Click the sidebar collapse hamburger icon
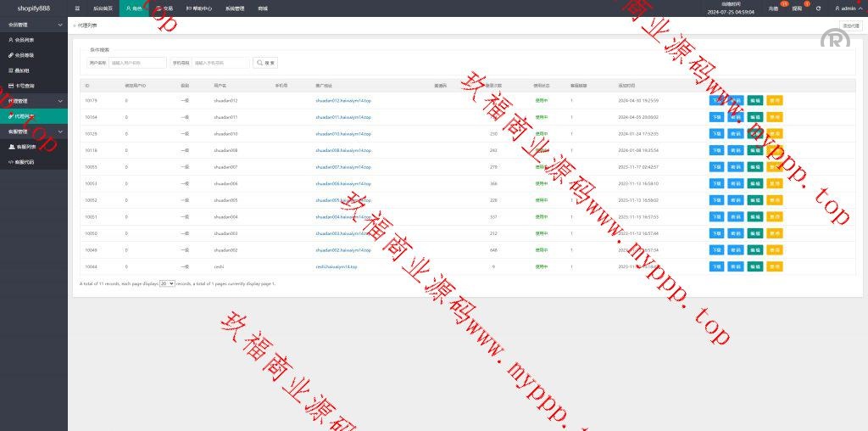 78,8
